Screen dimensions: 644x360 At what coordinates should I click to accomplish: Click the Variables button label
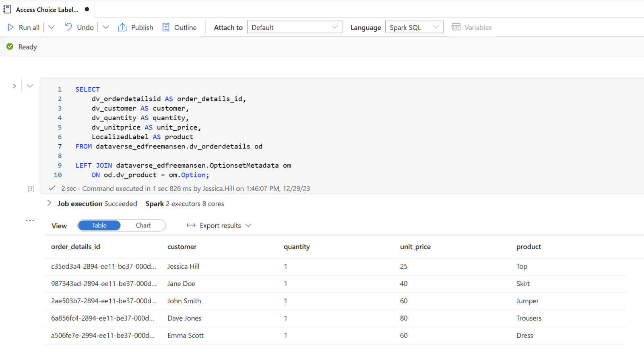point(478,27)
